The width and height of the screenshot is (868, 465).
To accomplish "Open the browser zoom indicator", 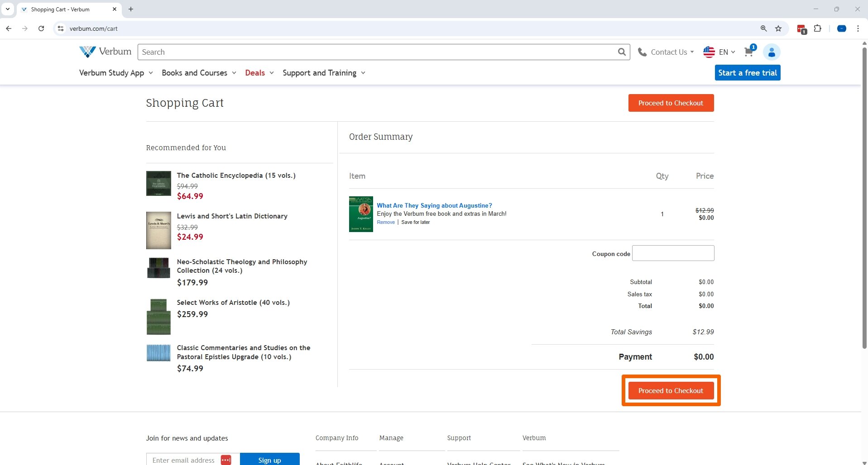I will coord(764,28).
